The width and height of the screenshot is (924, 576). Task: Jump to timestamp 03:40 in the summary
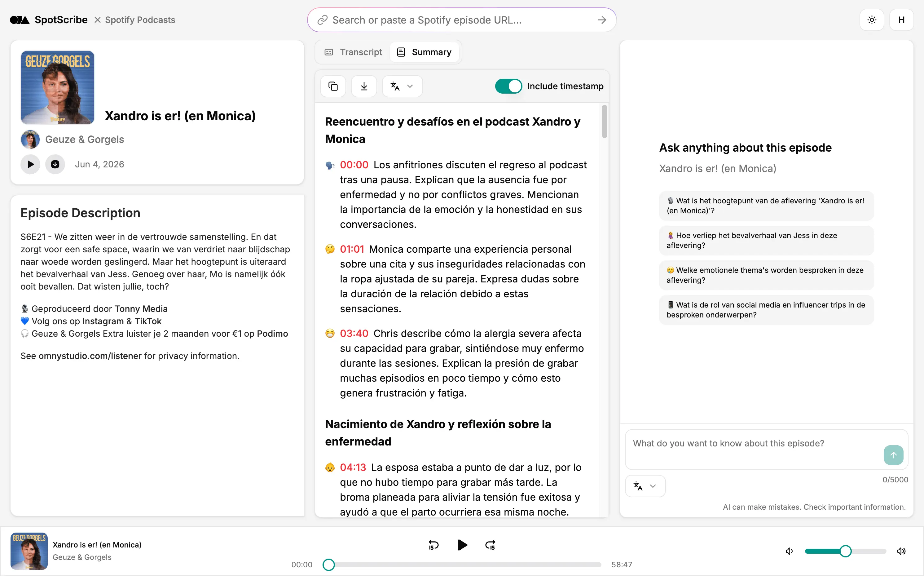pos(354,333)
